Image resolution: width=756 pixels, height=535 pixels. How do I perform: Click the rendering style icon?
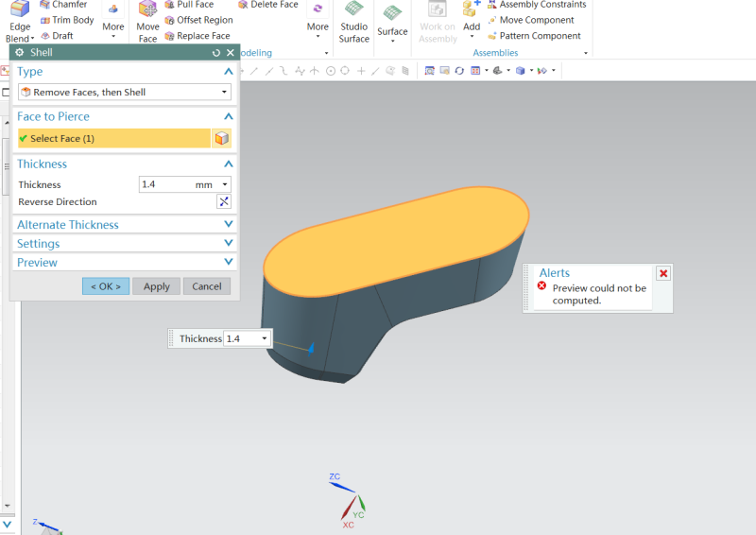tap(498, 71)
